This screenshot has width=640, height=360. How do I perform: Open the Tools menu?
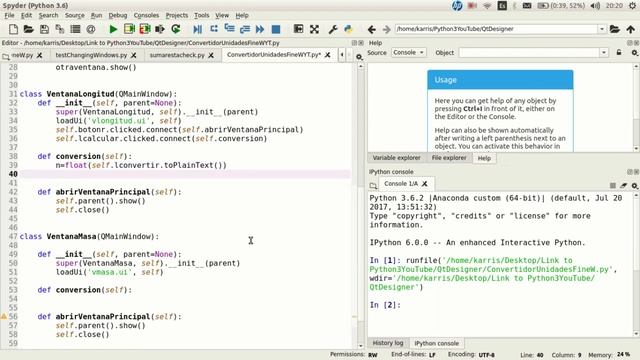pos(202,16)
